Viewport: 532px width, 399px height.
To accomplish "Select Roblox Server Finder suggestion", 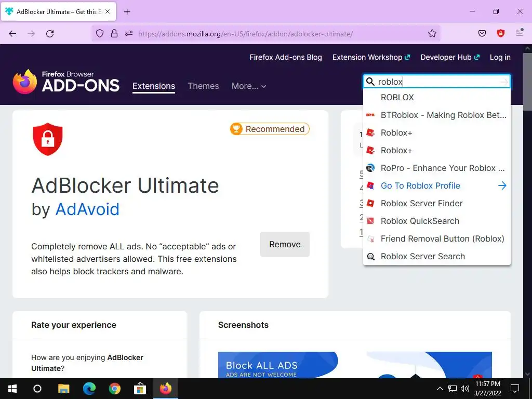I will pyautogui.click(x=436, y=203).
